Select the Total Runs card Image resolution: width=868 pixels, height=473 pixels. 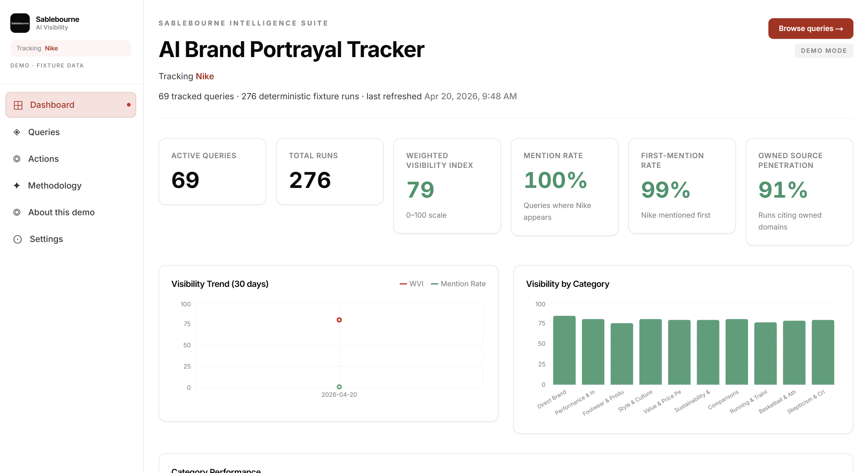coord(330,172)
